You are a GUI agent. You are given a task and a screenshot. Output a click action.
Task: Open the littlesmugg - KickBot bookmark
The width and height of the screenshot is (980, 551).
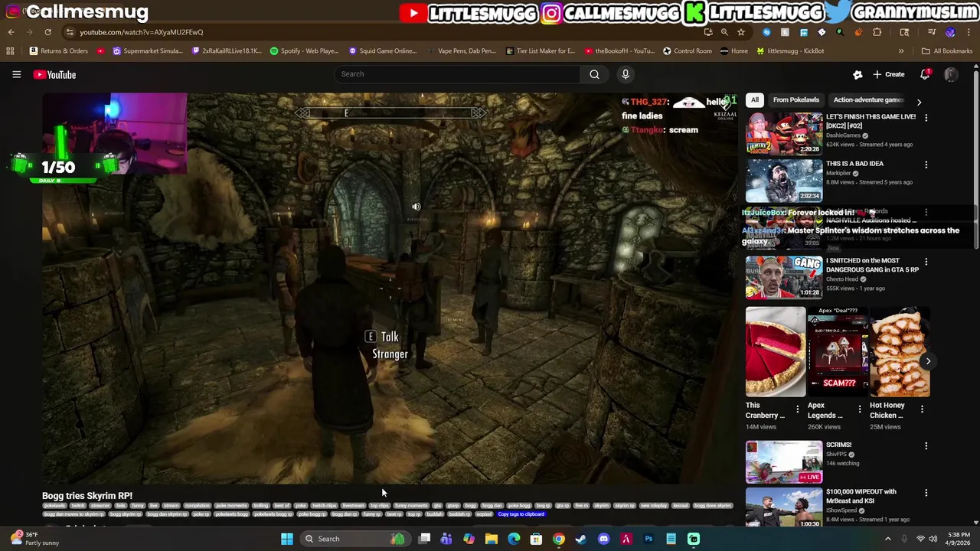tap(790, 51)
